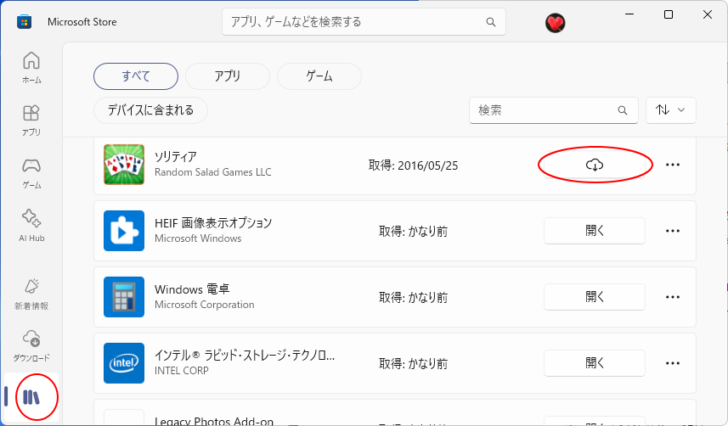Viewport: 728px width, 426px height.
Task: Download ソリティア with the cloud icon
Action: coord(595,165)
